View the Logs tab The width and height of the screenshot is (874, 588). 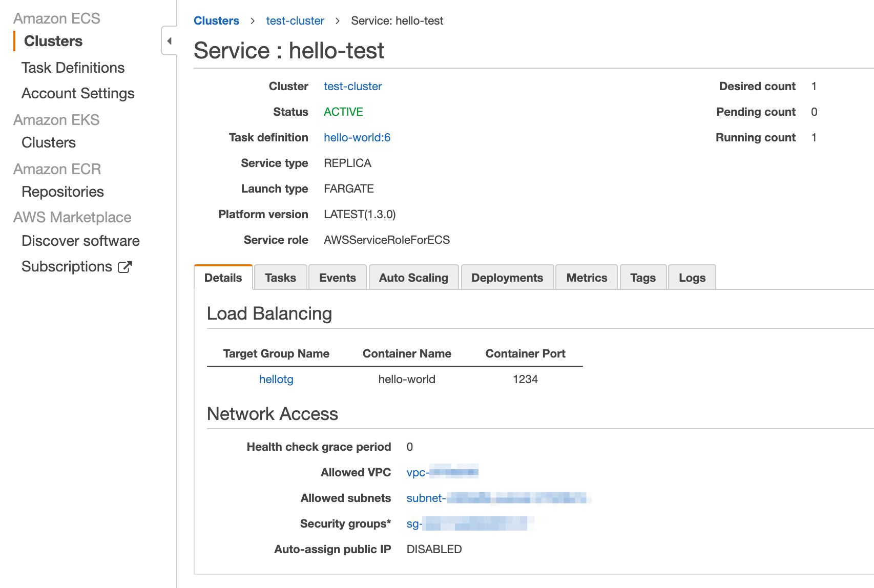[x=692, y=278]
